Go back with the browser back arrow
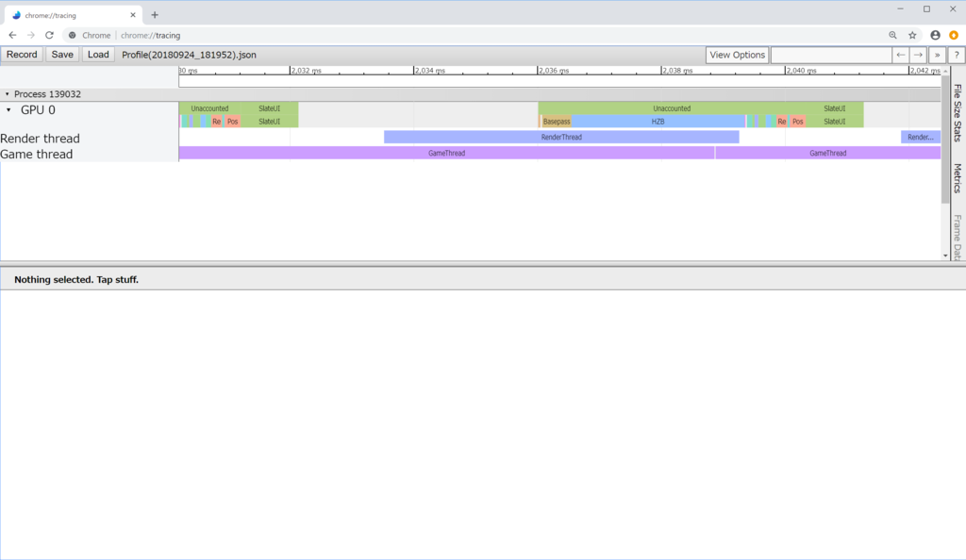Viewport: 966px width, 560px height. pyautogui.click(x=12, y=35)
